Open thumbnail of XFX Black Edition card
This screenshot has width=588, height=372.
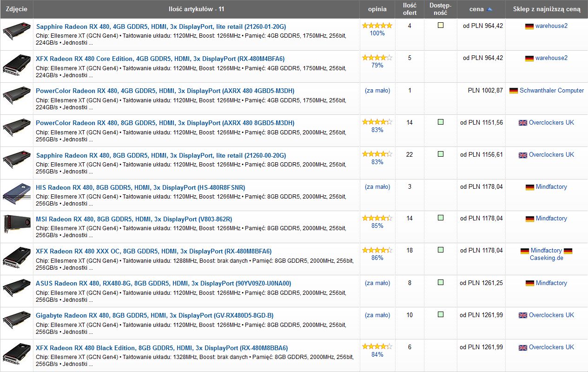[x=16, y=354]
